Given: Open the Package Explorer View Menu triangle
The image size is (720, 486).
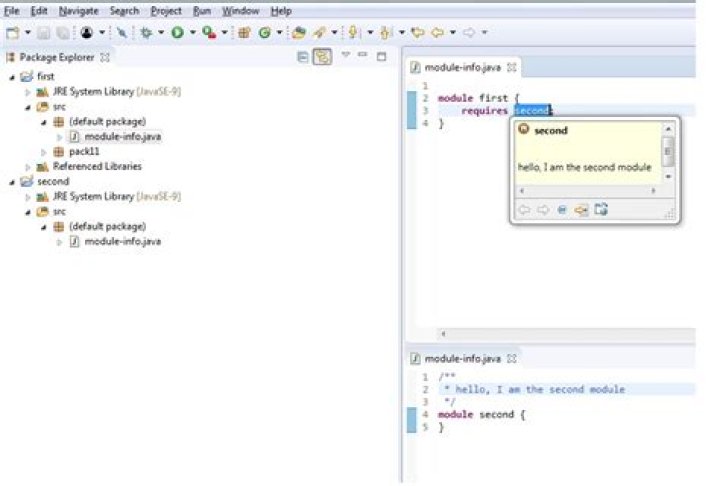Looking at the screenshot, I should coord(345,55).
